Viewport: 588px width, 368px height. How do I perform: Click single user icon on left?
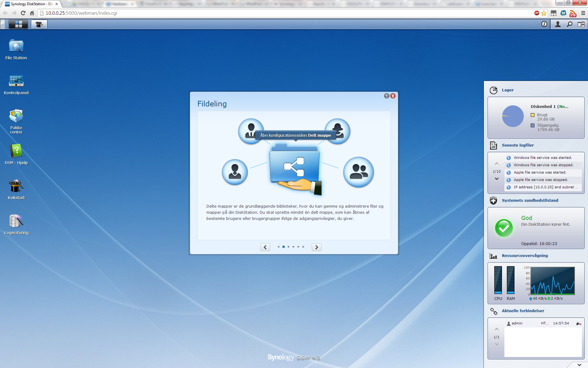pyautogui.click(x=235, y=172)
